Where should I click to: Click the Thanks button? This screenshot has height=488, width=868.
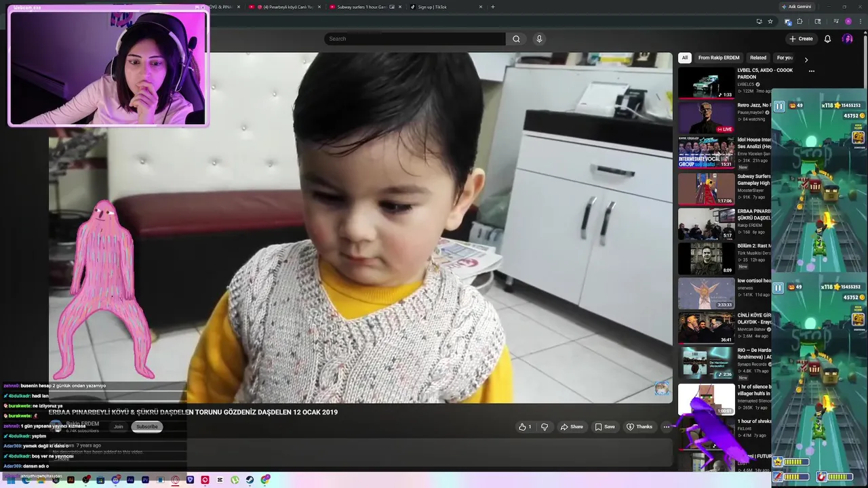639,427
